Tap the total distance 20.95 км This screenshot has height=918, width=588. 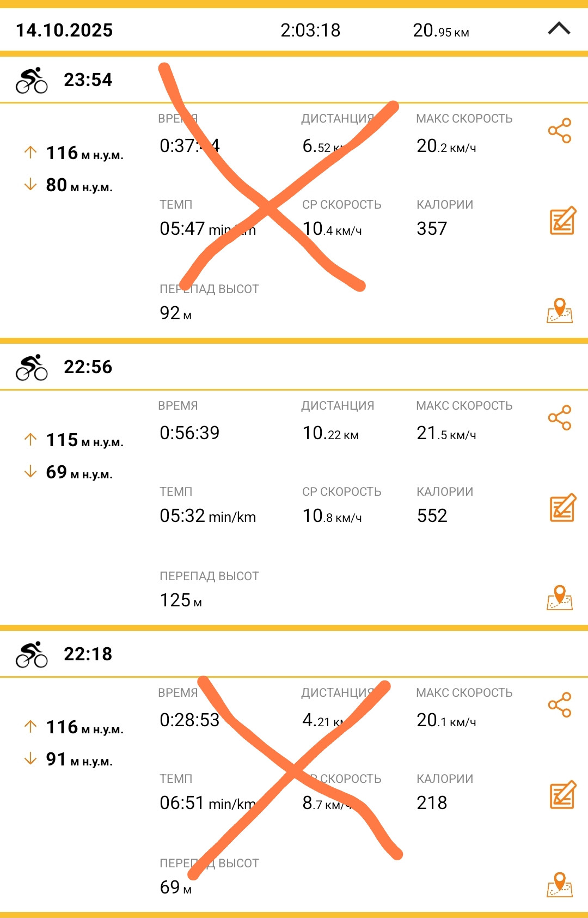pyautogui.click(x=441, y=31)
